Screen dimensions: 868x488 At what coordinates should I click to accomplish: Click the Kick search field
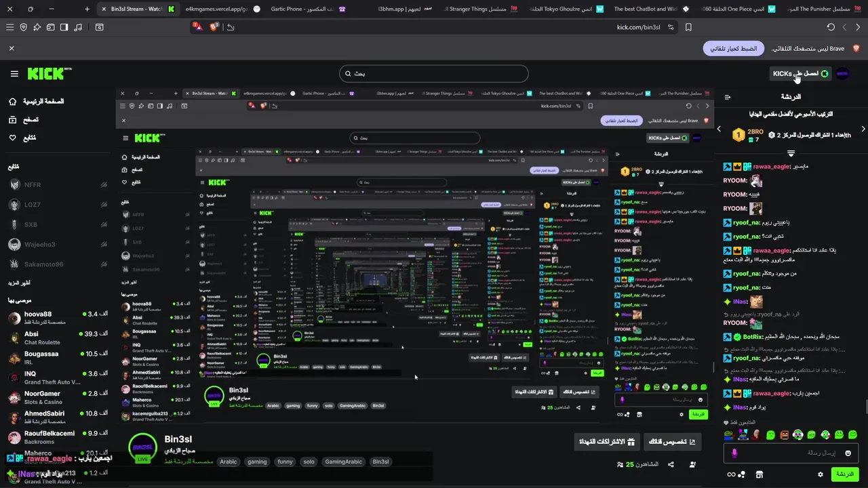tap(434, 73)
